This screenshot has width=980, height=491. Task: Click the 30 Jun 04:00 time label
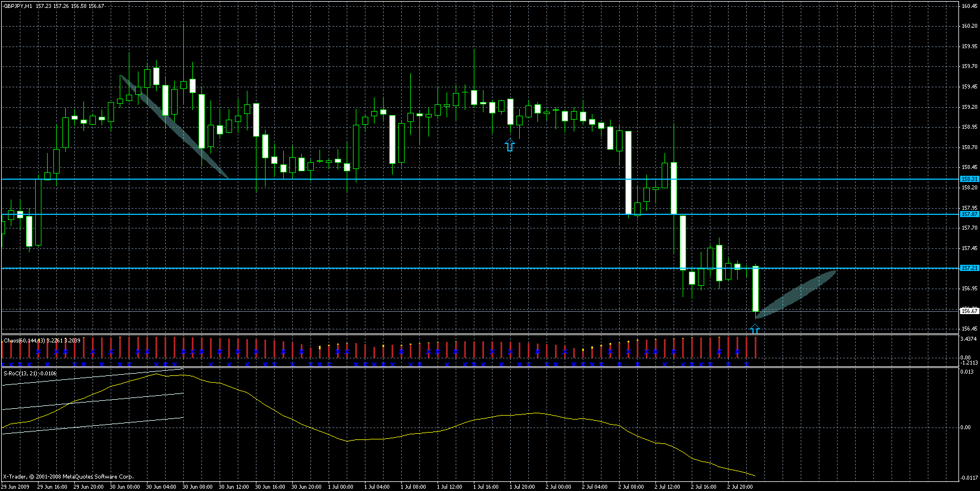161,487
